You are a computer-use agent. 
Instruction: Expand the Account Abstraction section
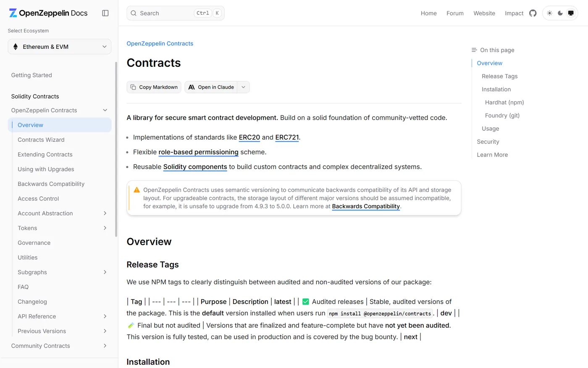click(105, 213)
